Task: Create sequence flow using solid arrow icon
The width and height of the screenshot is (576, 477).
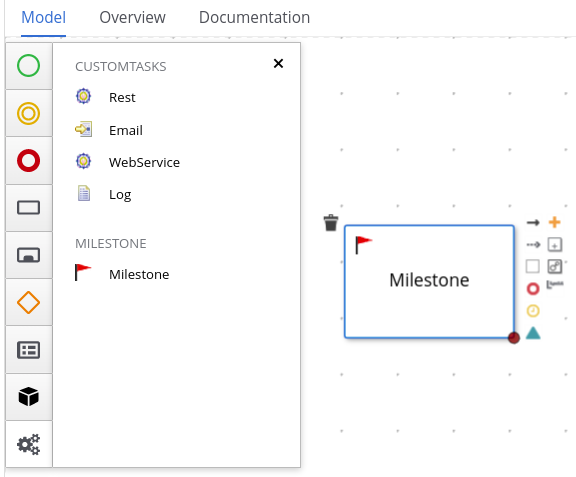Action: click(x=533, y=222)
